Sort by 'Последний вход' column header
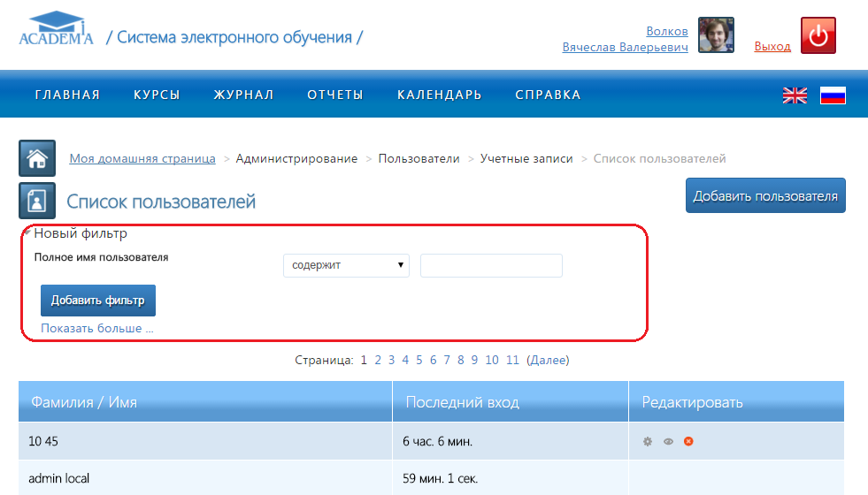 click(x=511, y=401)
